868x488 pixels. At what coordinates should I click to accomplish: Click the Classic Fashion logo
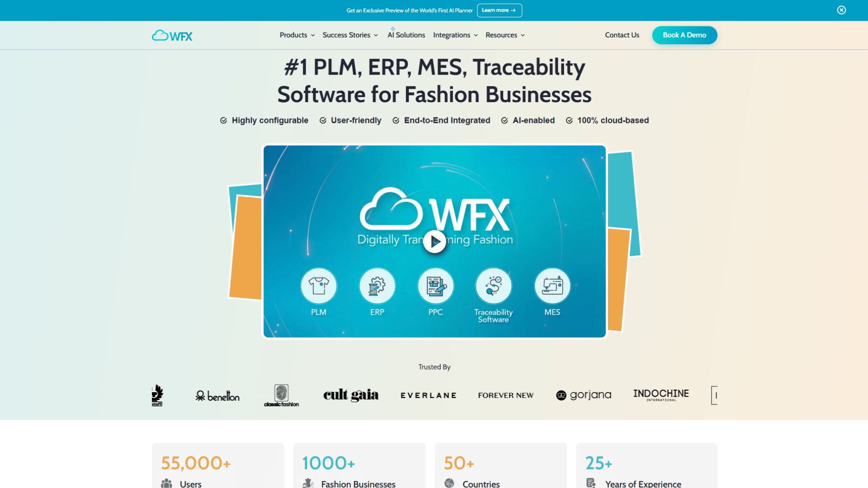pos(281,395)
